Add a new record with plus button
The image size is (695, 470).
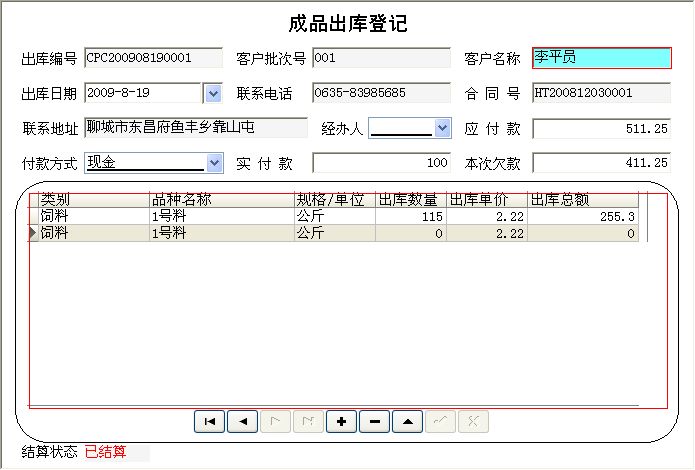(x=342, y=422)
